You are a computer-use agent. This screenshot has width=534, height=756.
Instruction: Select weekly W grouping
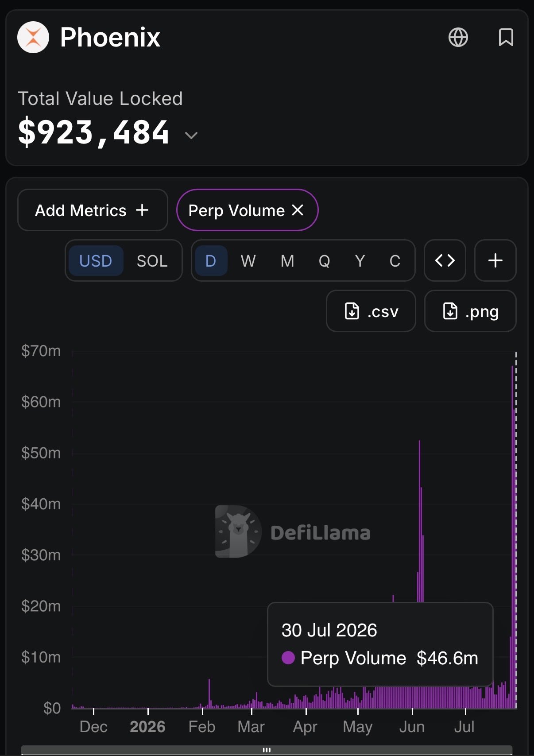pos(248,261)
